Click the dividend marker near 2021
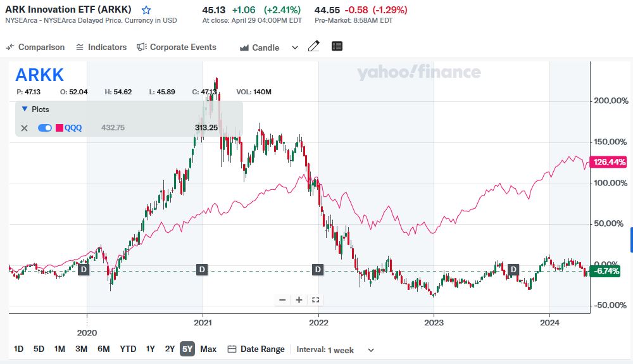The image size is (633, 364). (202, 270)
